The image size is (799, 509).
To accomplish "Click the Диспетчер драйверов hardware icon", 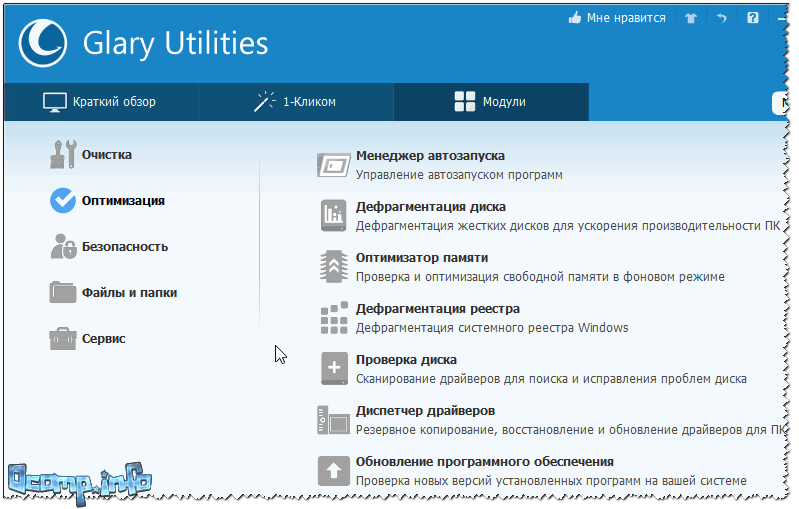I will coord(333,420).
